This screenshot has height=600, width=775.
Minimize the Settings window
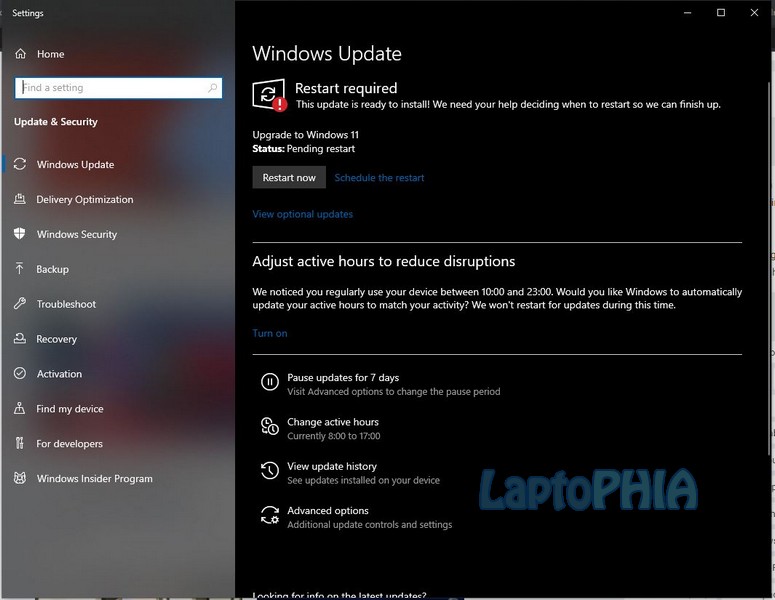[688, 13]
